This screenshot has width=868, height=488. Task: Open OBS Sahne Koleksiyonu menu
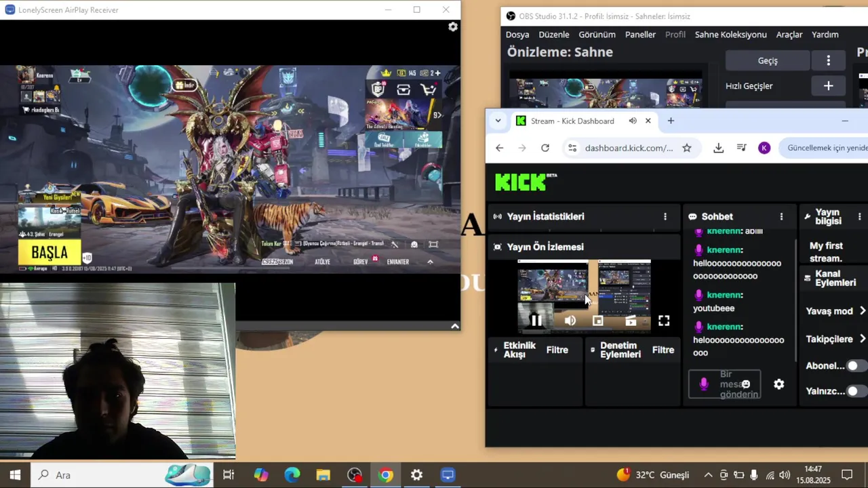(730, 35)
